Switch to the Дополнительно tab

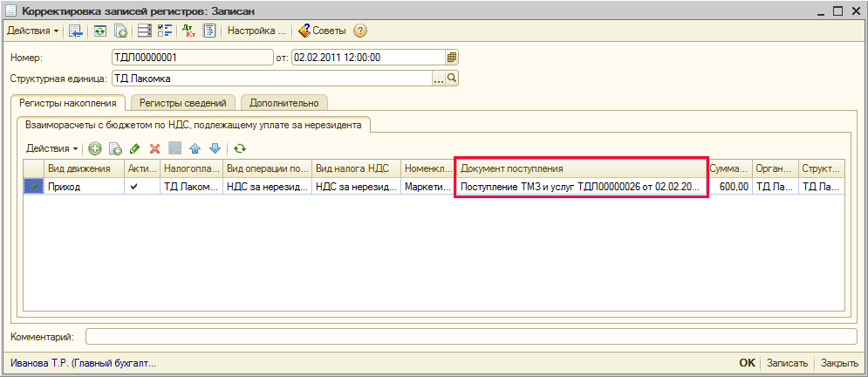[284, 103]
